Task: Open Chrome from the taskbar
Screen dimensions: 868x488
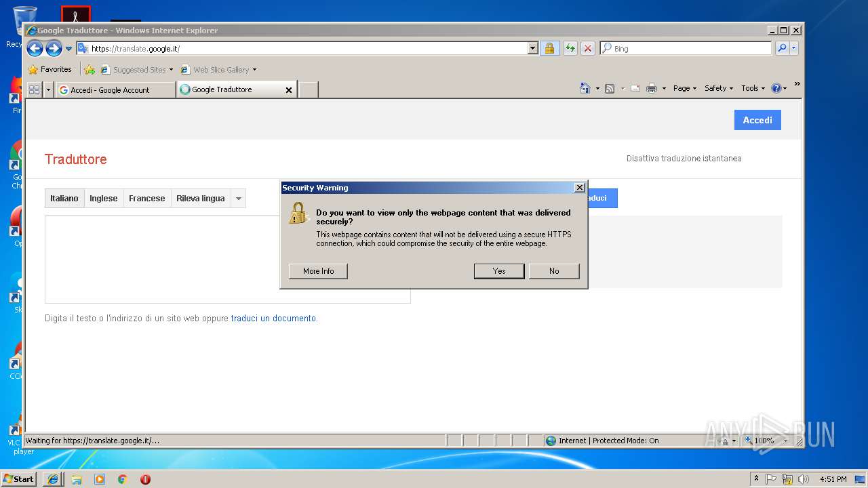Action: [x=123, y=479]
